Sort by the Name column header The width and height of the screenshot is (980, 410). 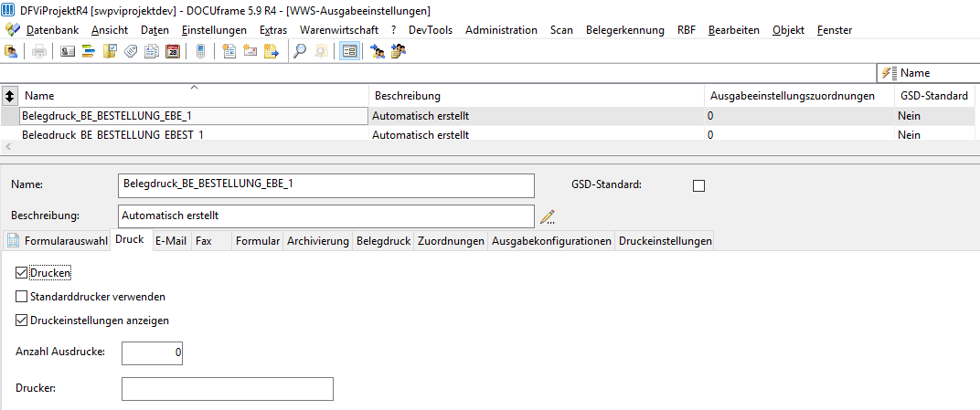(x=195, y=96)
